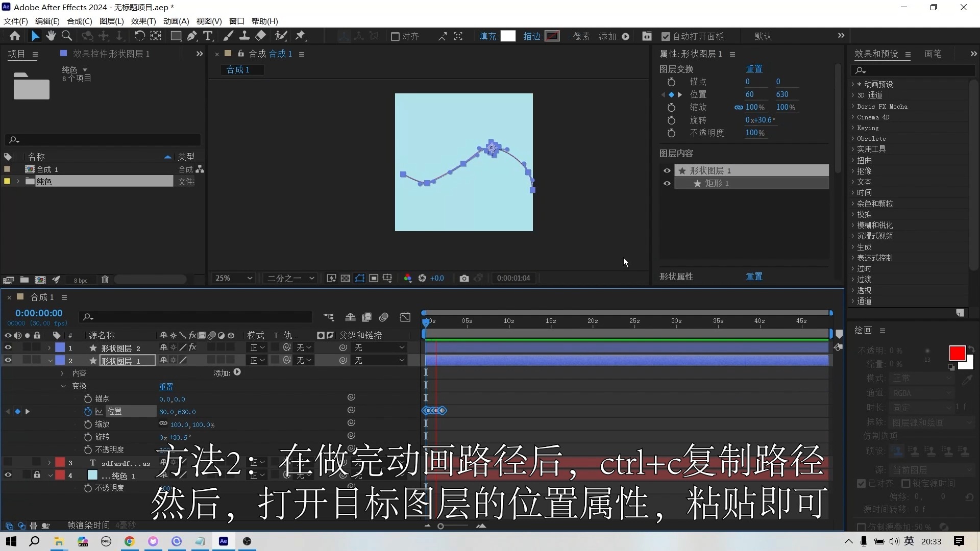The width and height of the screenshot is (980, 551).
Task: Open the stroke color swatch
Action: (552, 36)
